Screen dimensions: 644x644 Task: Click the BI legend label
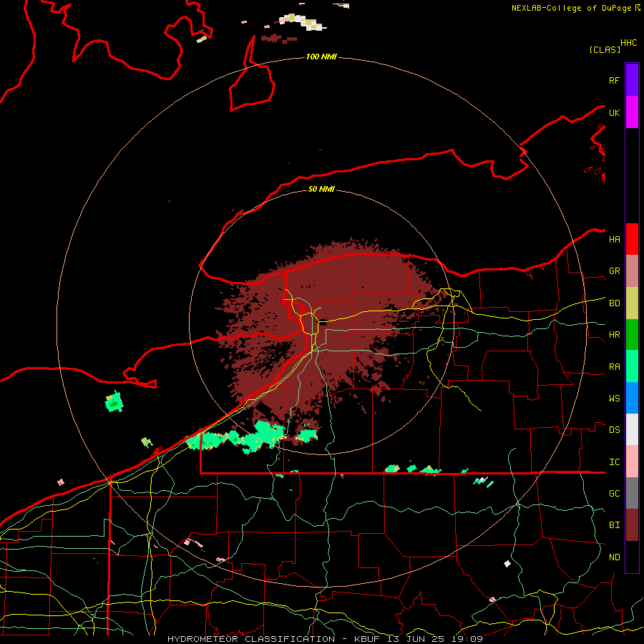point(615,525)
